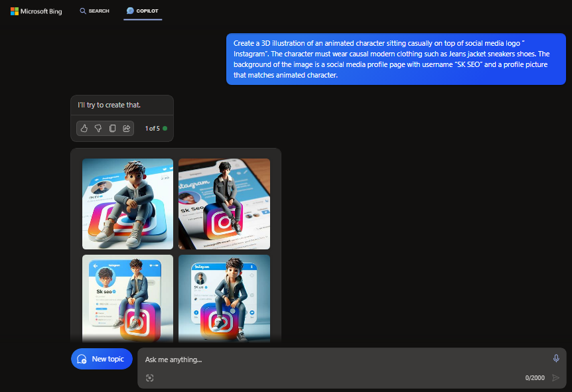572x392 pixels.
Task: Dislike the response with thumbs down
Action: (x=98, y=129)
